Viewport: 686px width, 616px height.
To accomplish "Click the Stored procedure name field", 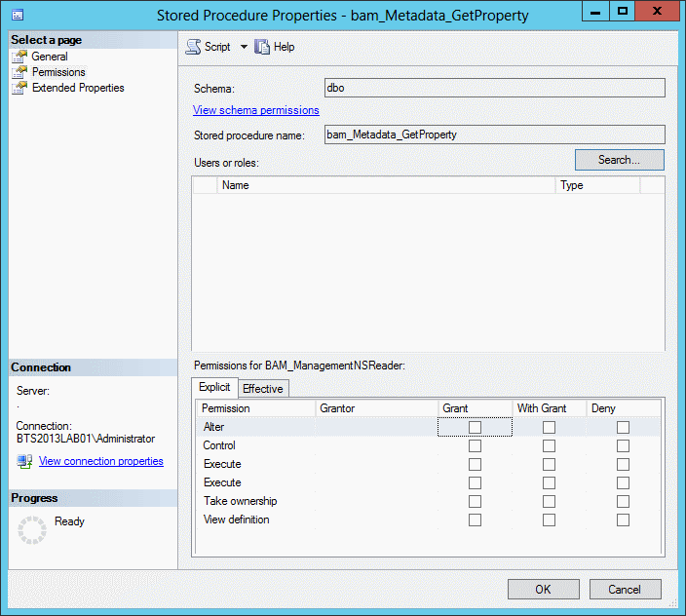I will [x=494, y=135].
